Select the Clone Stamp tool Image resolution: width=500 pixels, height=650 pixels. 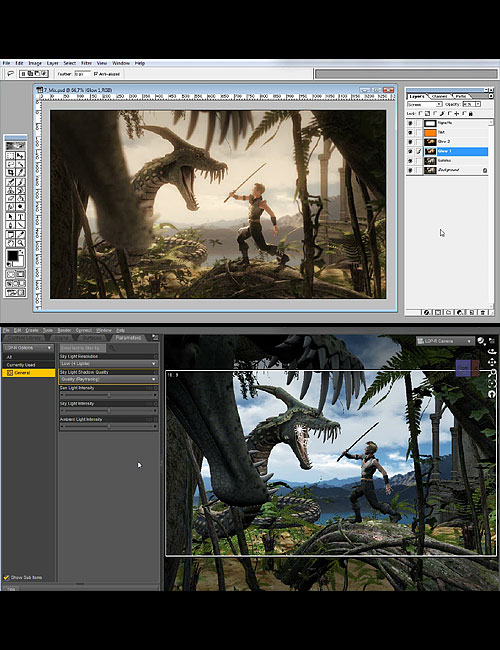10,190
